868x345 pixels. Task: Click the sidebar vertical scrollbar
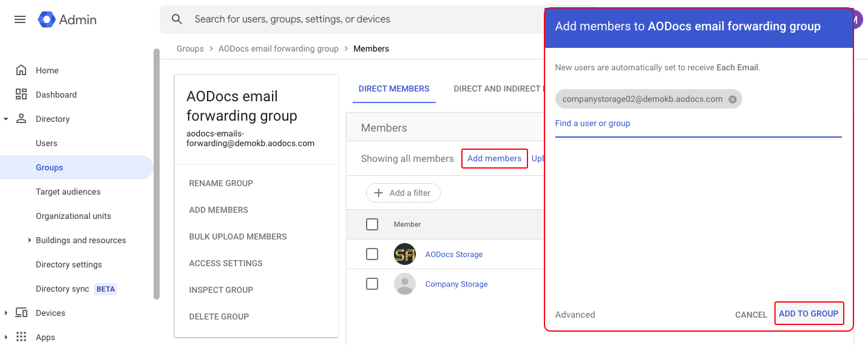click(157, 175)
